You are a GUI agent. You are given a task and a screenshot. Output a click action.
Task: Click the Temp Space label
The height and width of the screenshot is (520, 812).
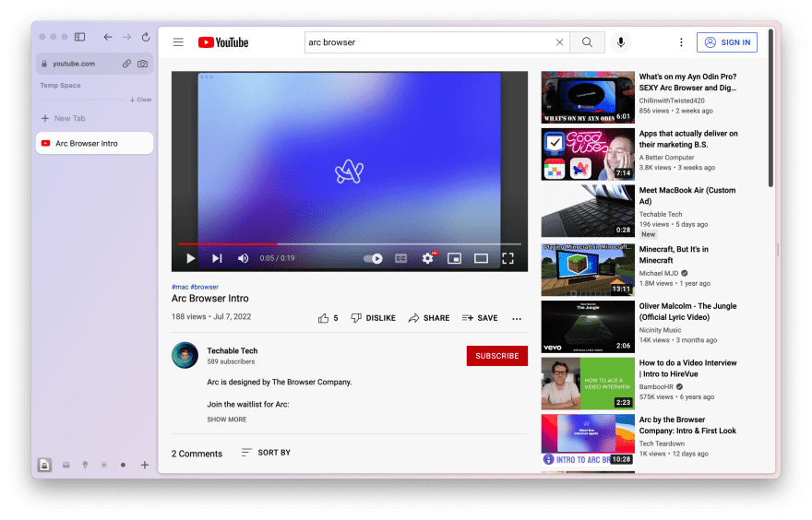point(60,86)
